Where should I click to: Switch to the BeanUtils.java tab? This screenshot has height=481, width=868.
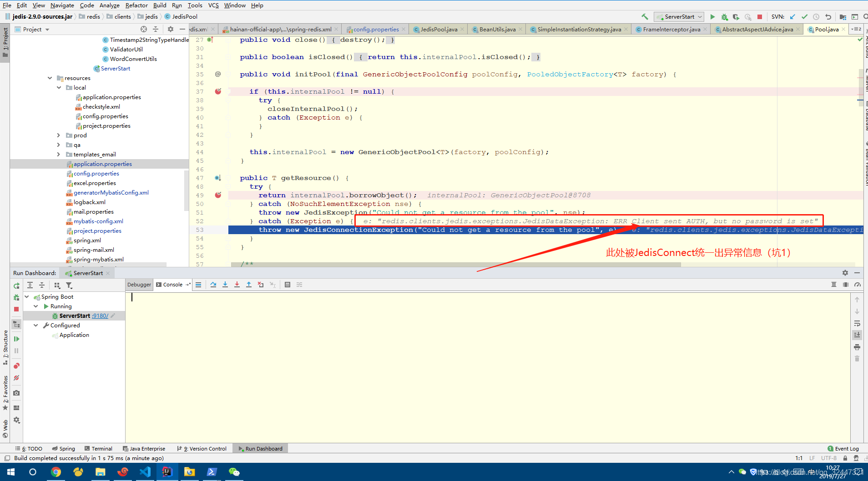pyautogui.click(x=497, y=29)
